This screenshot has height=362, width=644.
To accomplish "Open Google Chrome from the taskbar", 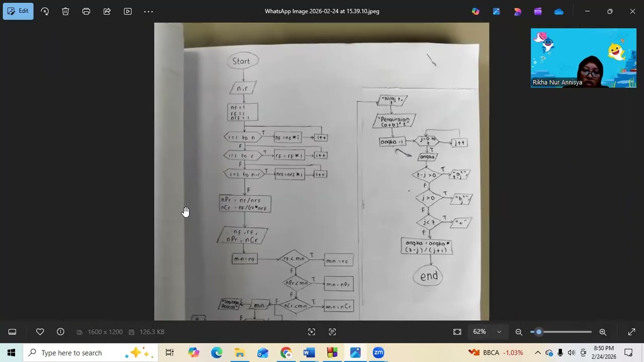I will 286,352.
